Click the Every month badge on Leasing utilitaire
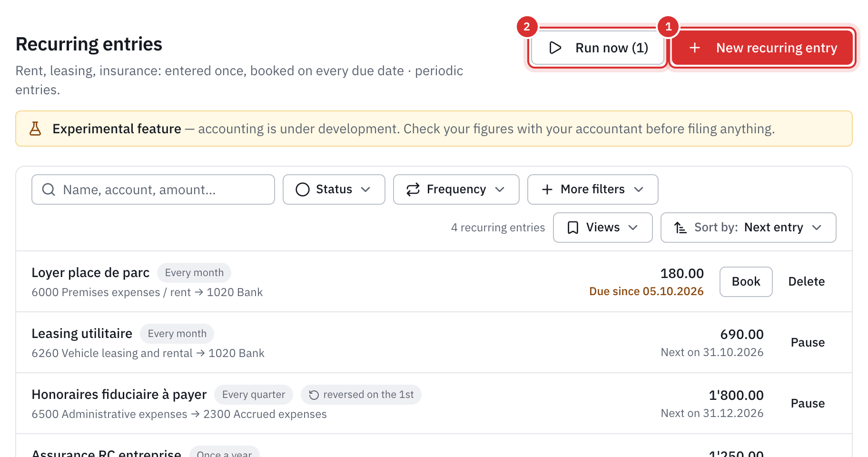868x457 pixels. click(x=177, y=334)
